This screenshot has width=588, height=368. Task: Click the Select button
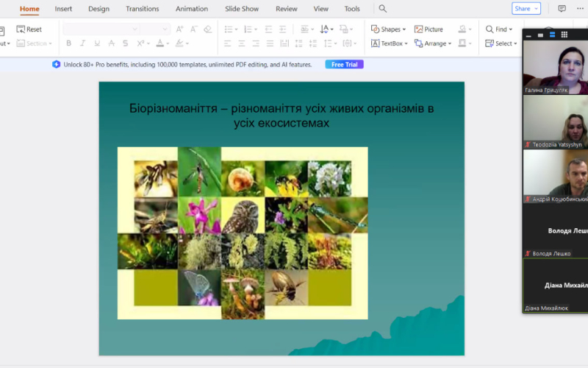coord(501,43)
